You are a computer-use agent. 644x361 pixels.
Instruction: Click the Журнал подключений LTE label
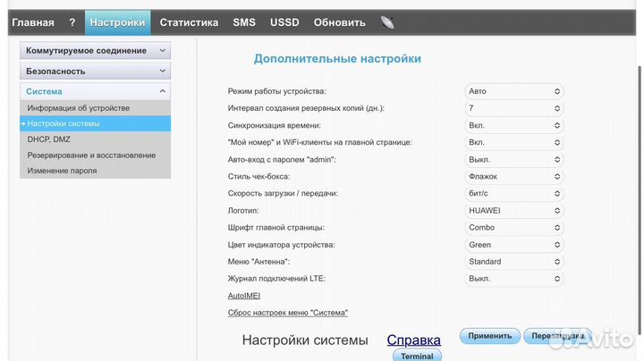[276, 279]
